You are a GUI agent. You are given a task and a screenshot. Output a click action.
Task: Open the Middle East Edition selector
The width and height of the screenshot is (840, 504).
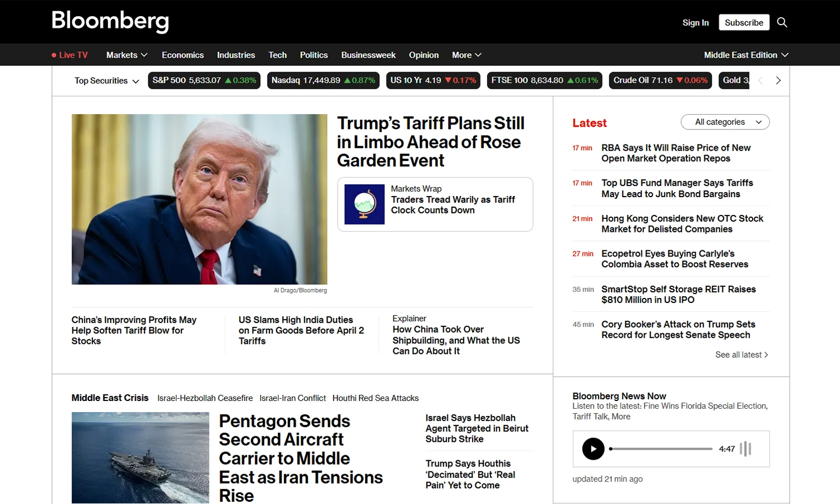[x=746, y=55]
